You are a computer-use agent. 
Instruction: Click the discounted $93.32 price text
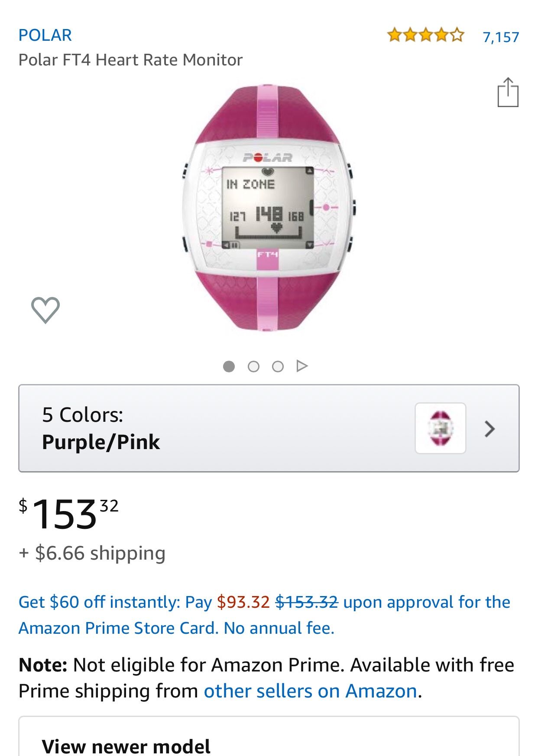pyautogui.click(x=243, y=602)
